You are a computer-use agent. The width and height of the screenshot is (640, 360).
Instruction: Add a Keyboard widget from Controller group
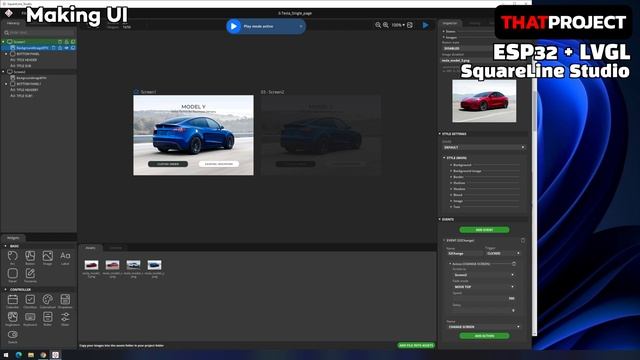point(30,319)
